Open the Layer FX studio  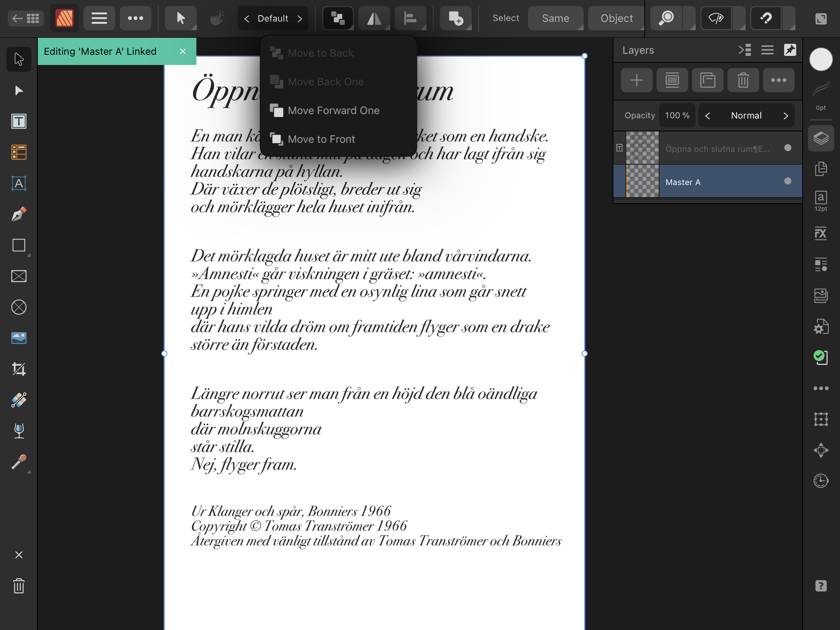tap(821, 233)
